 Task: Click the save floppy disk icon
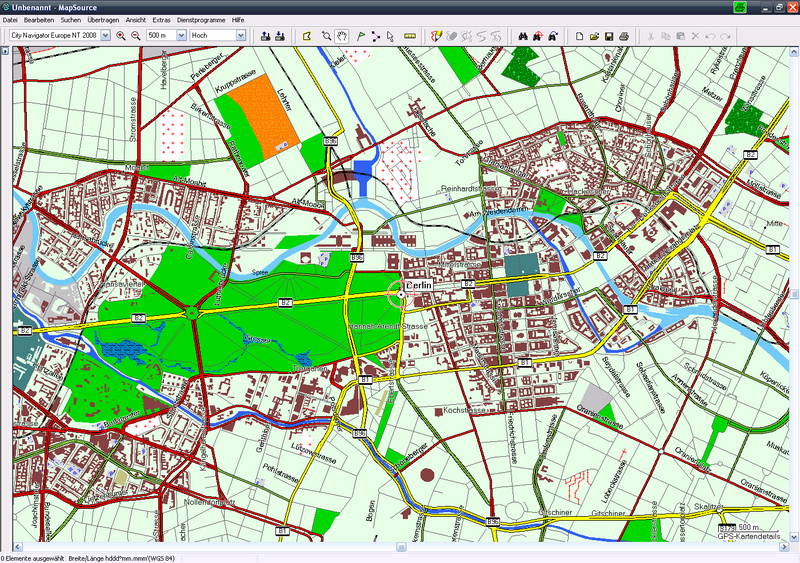pos(608,35)
